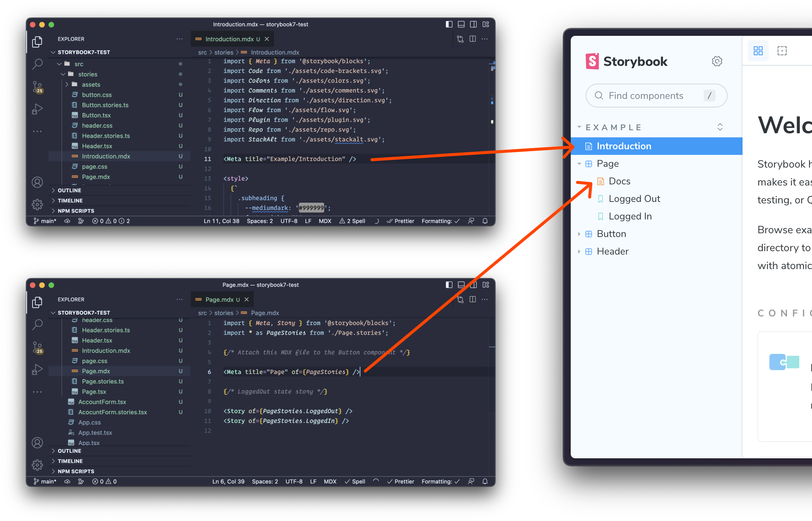Open Storybook settings gear icon
812x521 pixels.
pyautogui.click(x=717, y=61)
